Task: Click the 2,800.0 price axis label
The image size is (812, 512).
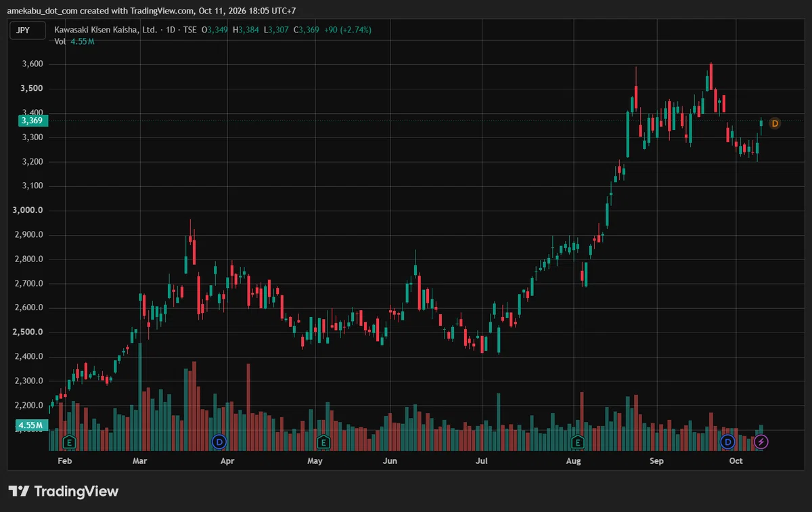Action: pos(28,259)
